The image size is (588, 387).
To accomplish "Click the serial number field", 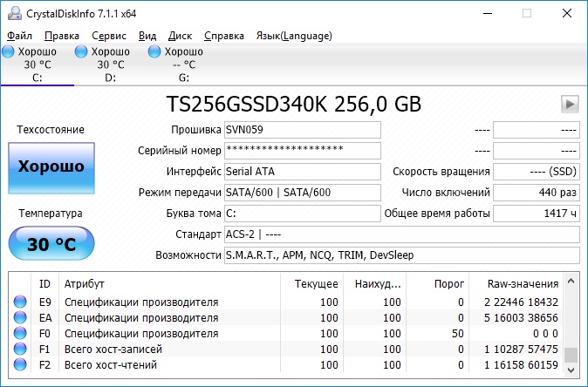I will (x=302, y=150).
